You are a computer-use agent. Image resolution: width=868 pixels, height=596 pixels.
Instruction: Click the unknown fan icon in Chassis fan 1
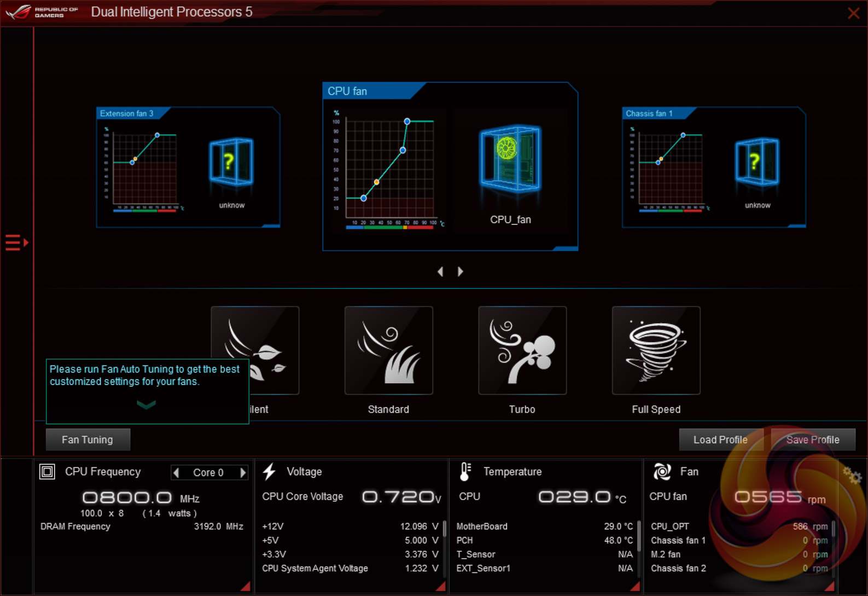757,162
